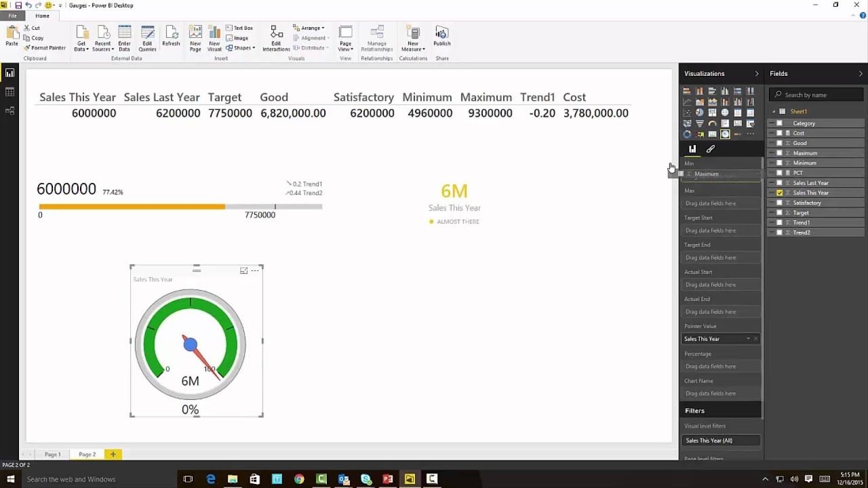Check the Good field
The image size is (868, 488).
point(779,143)
